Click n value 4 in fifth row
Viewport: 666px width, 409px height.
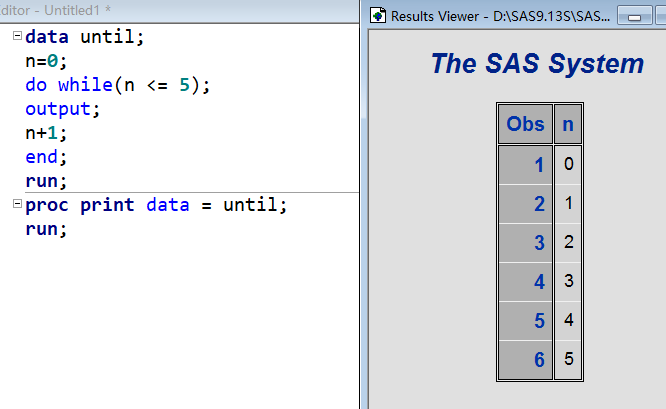[568, 321]
